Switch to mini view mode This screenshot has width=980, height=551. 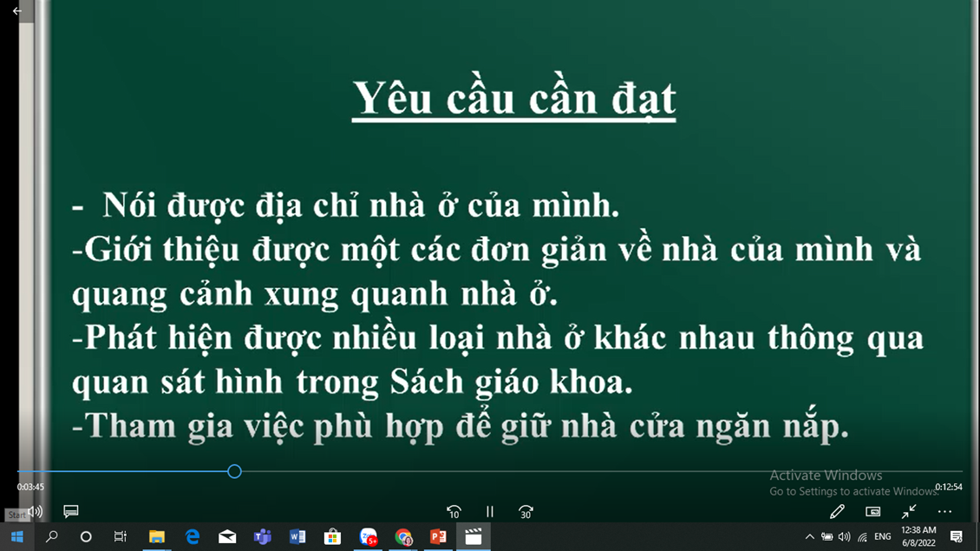[x=873, y=512]
